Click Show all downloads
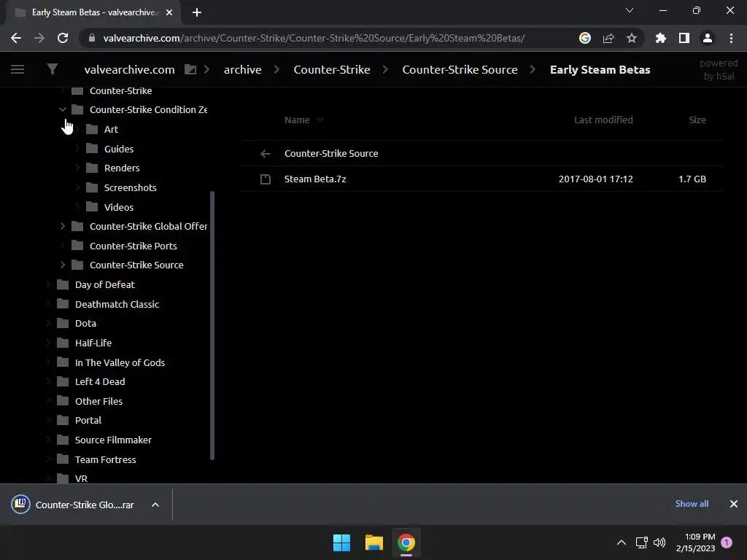This screenshot has width=747, height=560. tap(692, 504)
